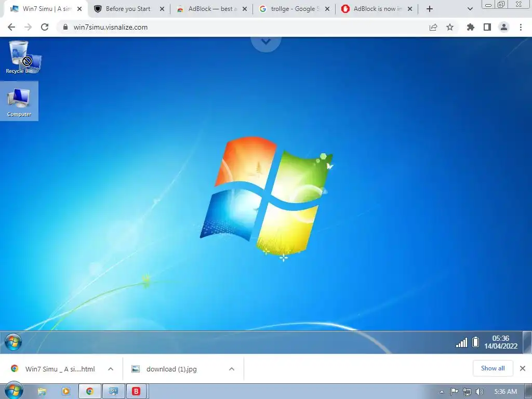Toggle the browser side panel
The width and height of the screenshot is (532, 399).
tap(487, 27)
